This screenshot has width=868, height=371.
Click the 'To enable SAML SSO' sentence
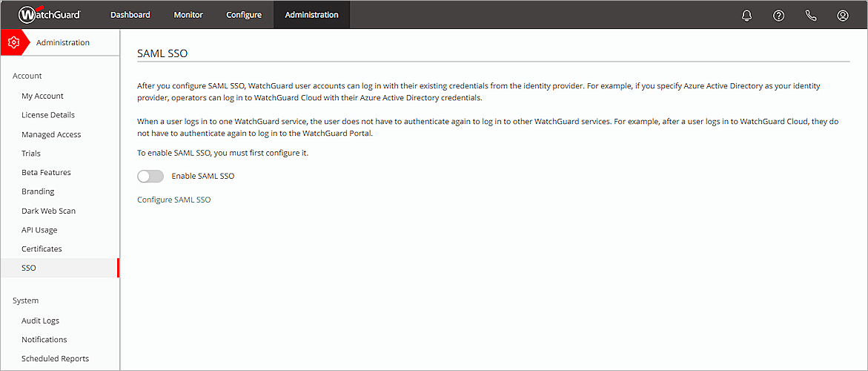222,154
